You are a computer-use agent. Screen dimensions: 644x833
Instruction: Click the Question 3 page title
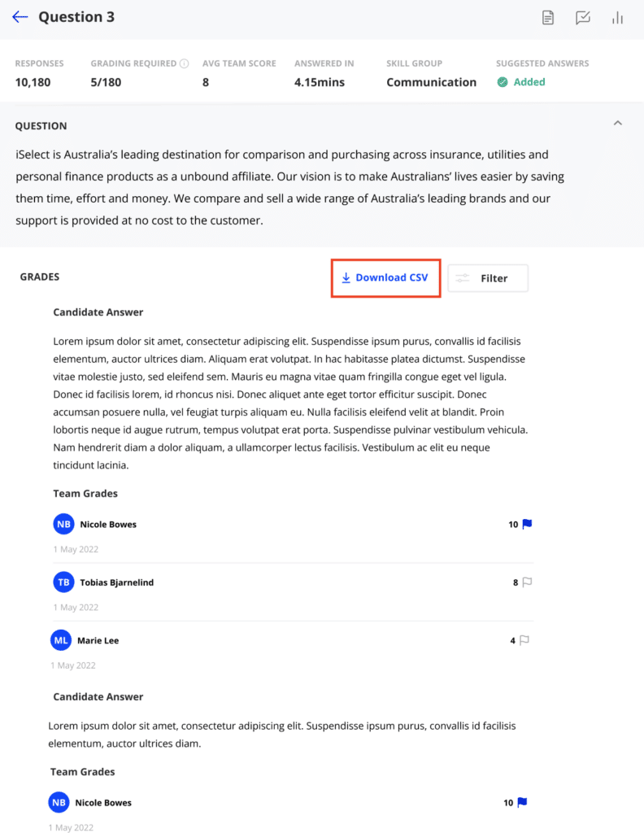click(x=76, y=17)
